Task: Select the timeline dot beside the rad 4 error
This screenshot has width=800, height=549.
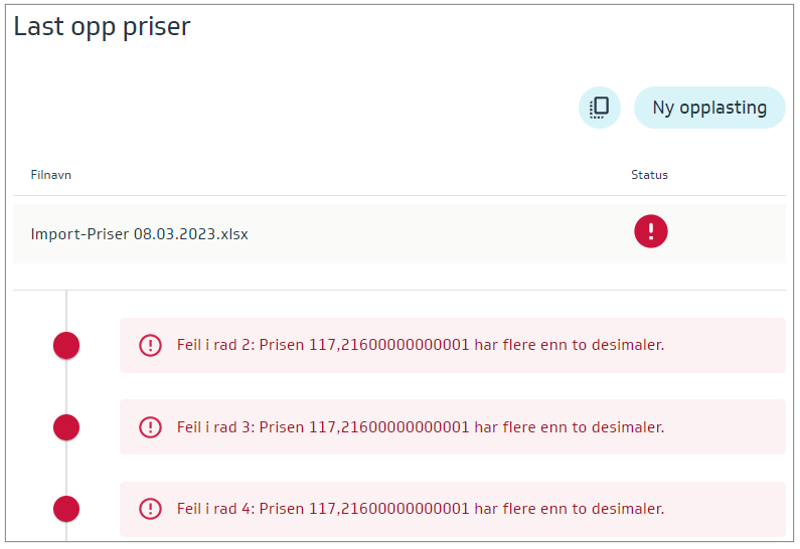Action: point(66,508)
